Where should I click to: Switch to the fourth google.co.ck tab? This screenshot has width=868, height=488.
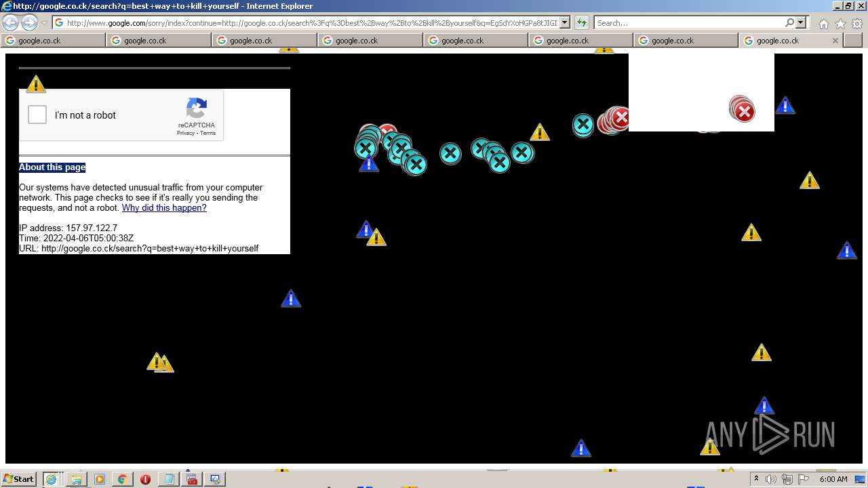[x=371, y=41]
